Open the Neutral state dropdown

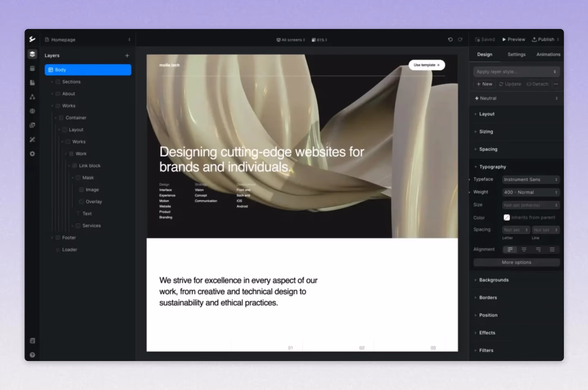click(517, 98)
